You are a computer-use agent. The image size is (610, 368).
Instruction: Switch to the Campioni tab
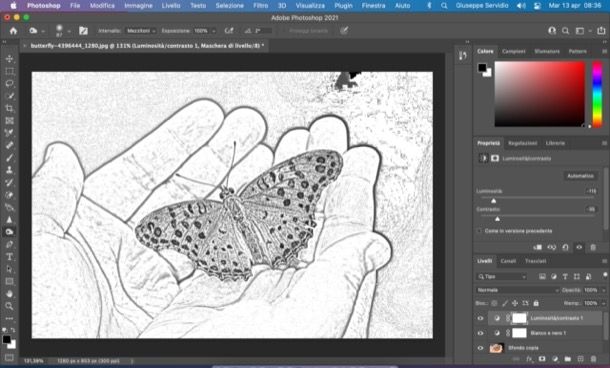pyautogui.click(x=514, y=51)
